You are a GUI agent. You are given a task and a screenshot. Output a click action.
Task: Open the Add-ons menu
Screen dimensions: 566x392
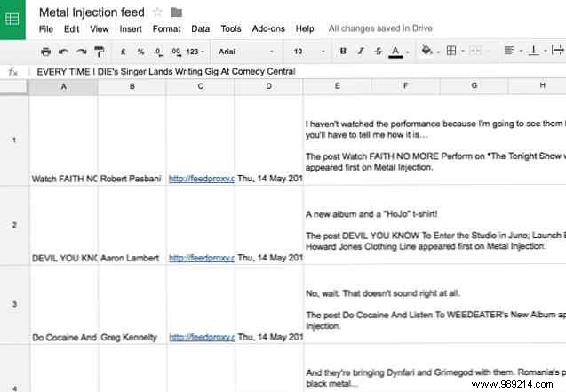pos(268,28)
